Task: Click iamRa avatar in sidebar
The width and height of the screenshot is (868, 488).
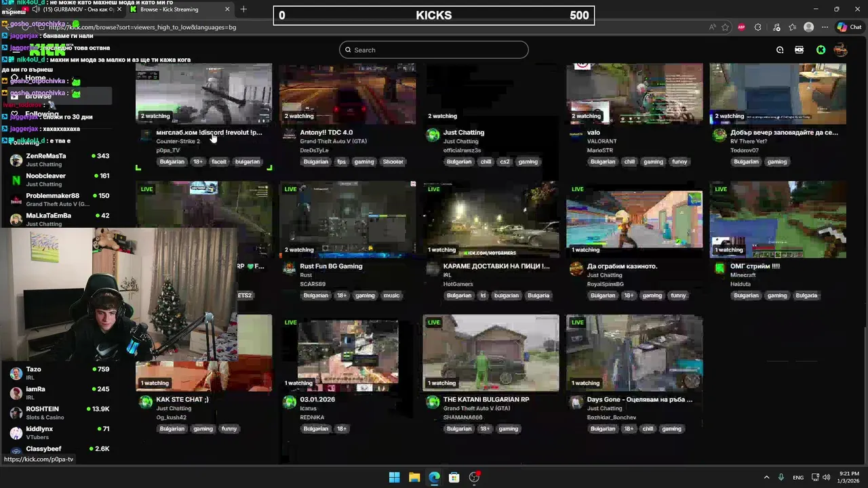Action: point(16,392)
